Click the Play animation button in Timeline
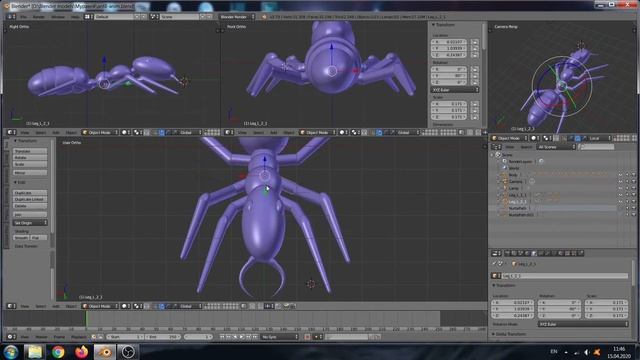The height and width of the screenshot is (360, 640). tap(242, 337)
